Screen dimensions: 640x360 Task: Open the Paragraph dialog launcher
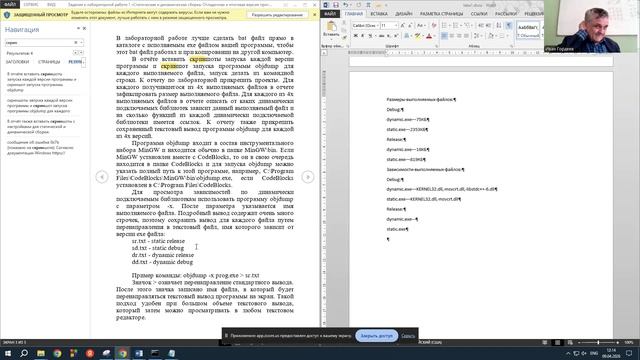click(x=512, y=46)
